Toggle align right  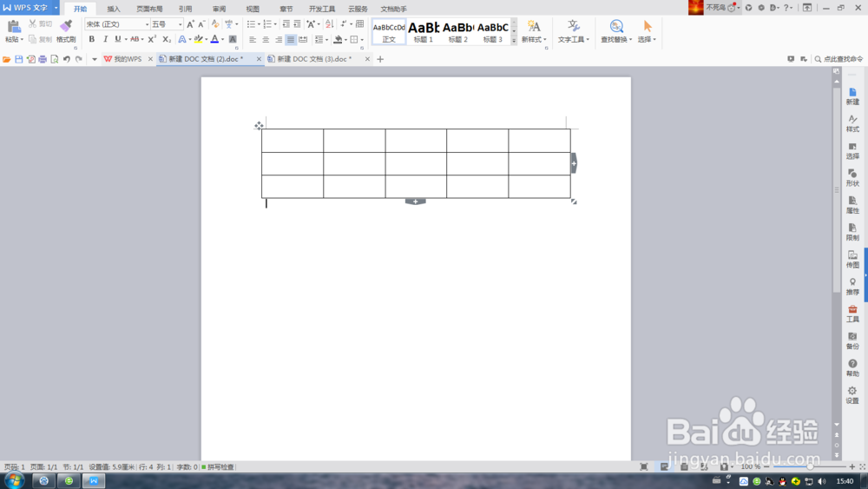[279, 39]
